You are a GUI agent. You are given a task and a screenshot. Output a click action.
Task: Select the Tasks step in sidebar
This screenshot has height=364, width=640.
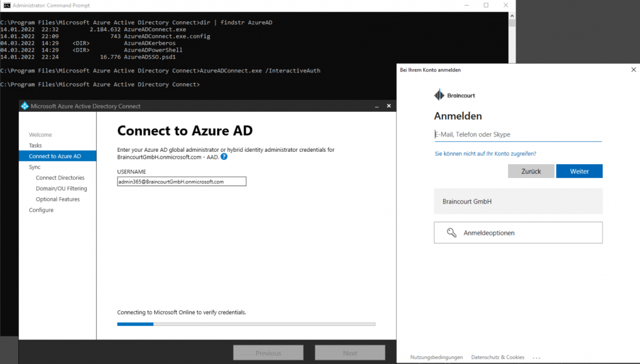(x=35, y=145)
